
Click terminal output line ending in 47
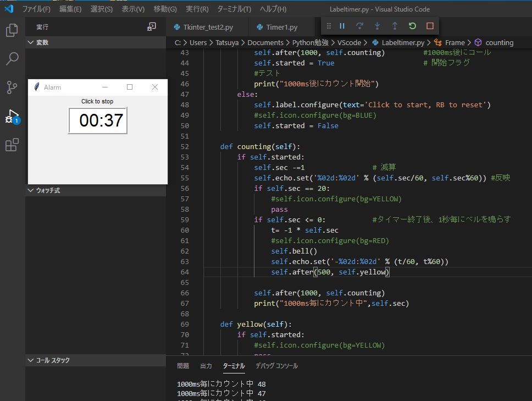(x=221, y=393)
